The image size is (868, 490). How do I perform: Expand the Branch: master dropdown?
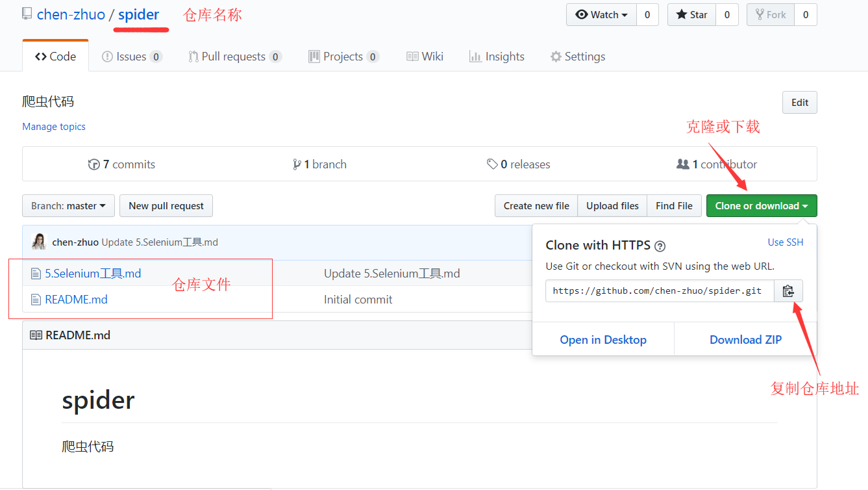coord(68,206)
